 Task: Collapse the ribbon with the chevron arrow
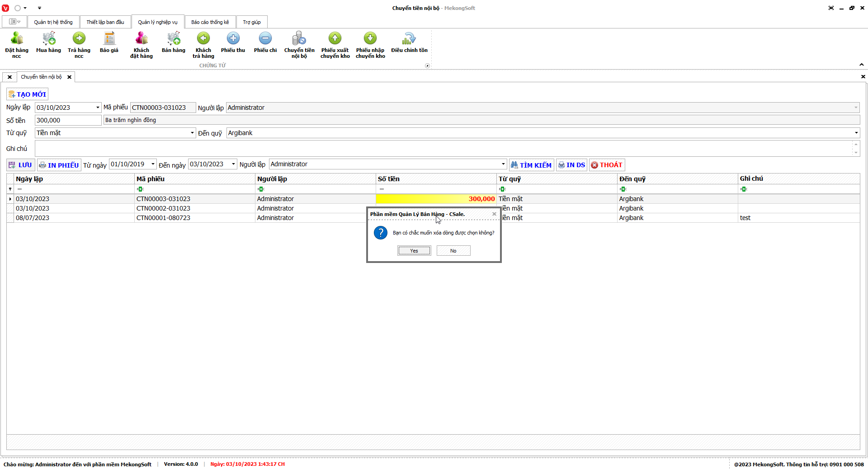tap(862, 65)
